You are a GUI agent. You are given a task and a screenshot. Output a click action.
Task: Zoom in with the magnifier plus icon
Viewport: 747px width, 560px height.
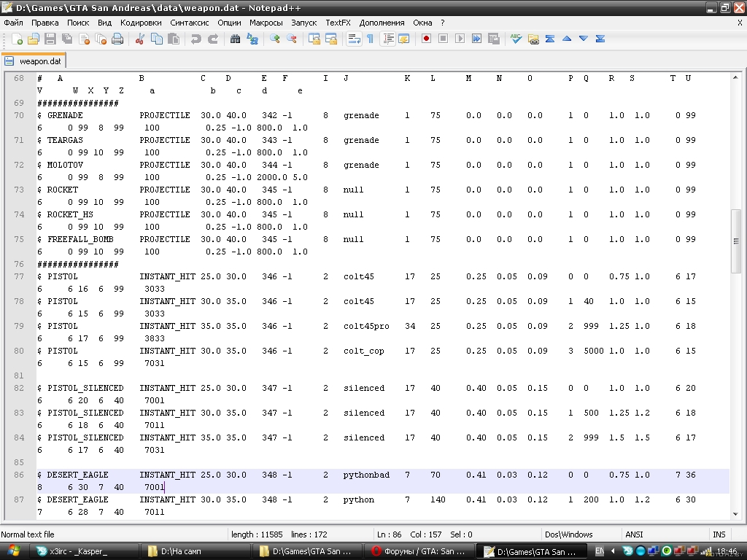pos(274,39)
